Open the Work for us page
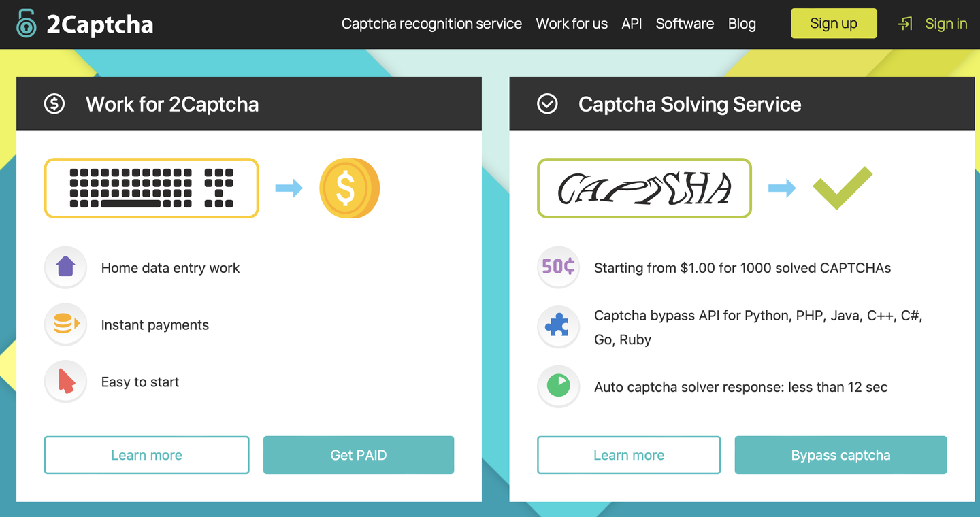Screen dimensions: 980x517 pyautogui.click(x=572, y=23)
